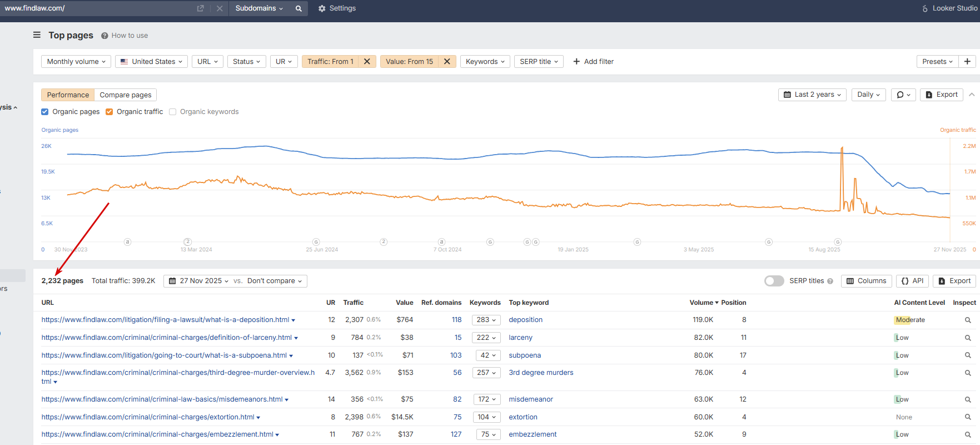Inspect the embezzlement page
980x445 pixels.
pos(968,434)
